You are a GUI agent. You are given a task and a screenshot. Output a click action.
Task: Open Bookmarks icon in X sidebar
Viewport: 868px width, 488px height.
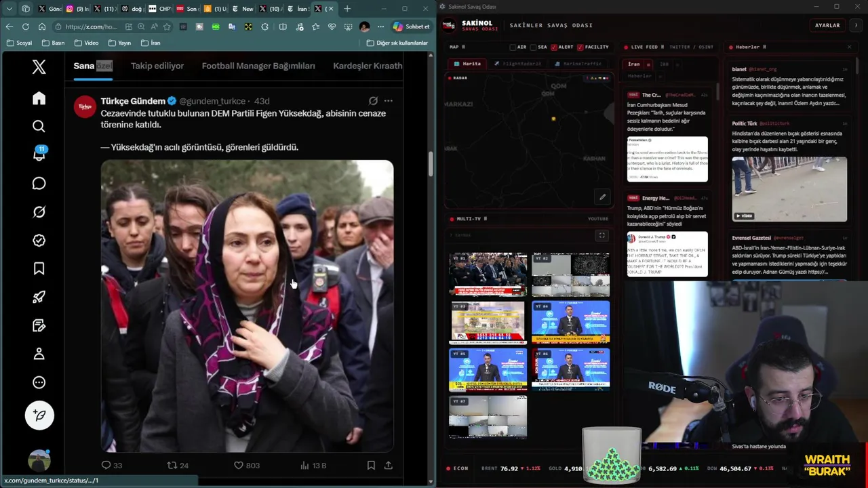(39, 269)
